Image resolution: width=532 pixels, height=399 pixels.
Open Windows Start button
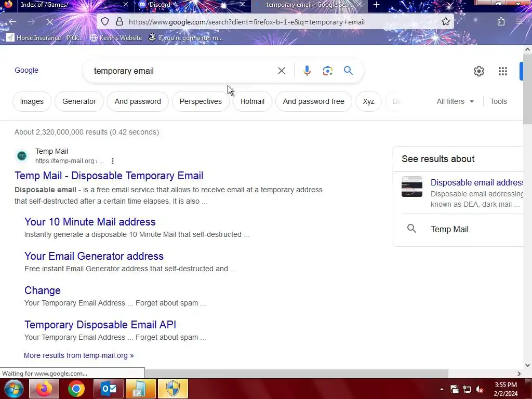point(14,389)
